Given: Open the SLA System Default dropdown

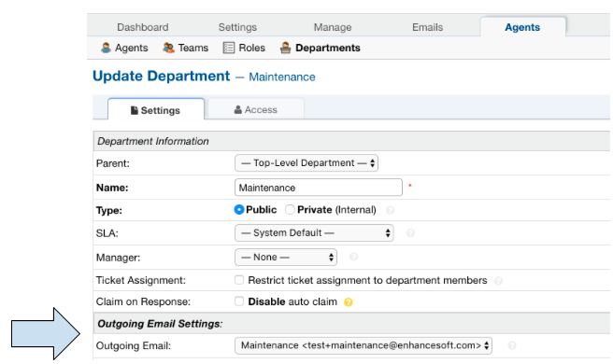Looking at the screenshot, I should pos(314,232).
